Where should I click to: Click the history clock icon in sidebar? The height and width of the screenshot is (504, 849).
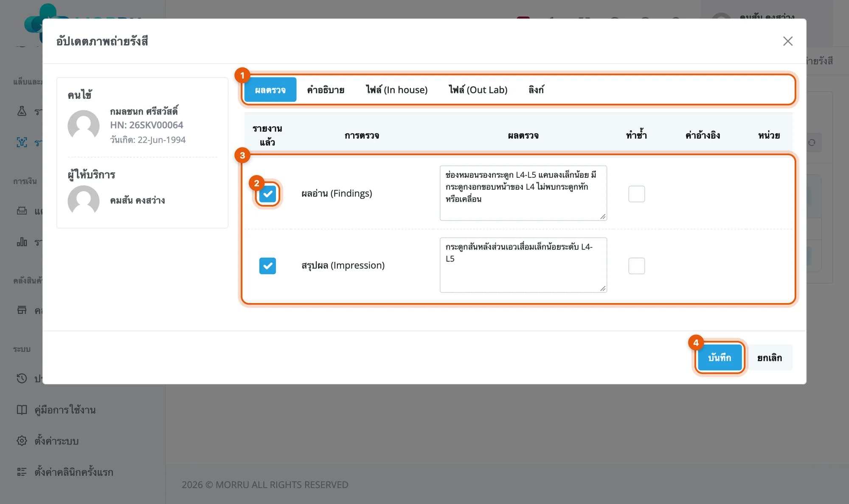(x=22, y=378)
